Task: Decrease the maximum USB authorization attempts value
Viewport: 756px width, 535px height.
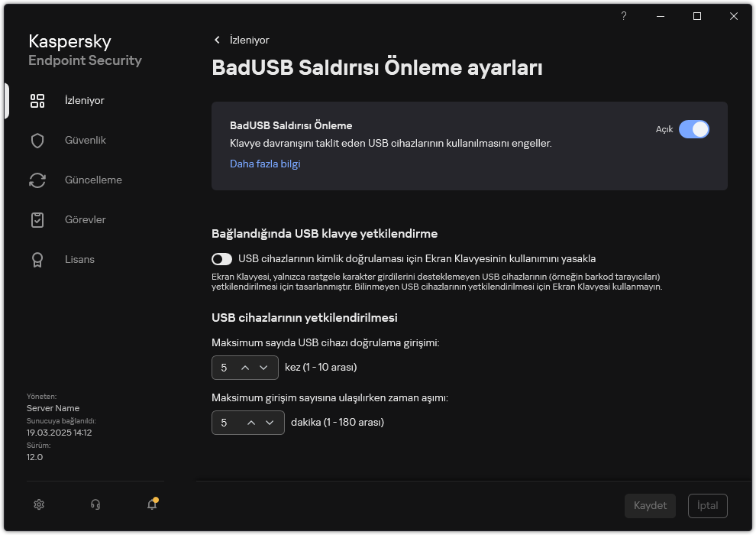Action: (264, 368)
